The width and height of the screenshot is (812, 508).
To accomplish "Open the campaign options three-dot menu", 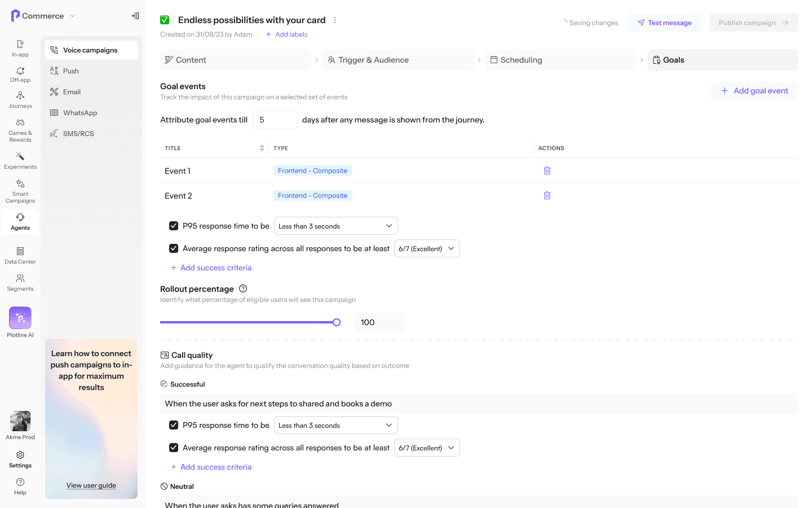I will 335,20.
